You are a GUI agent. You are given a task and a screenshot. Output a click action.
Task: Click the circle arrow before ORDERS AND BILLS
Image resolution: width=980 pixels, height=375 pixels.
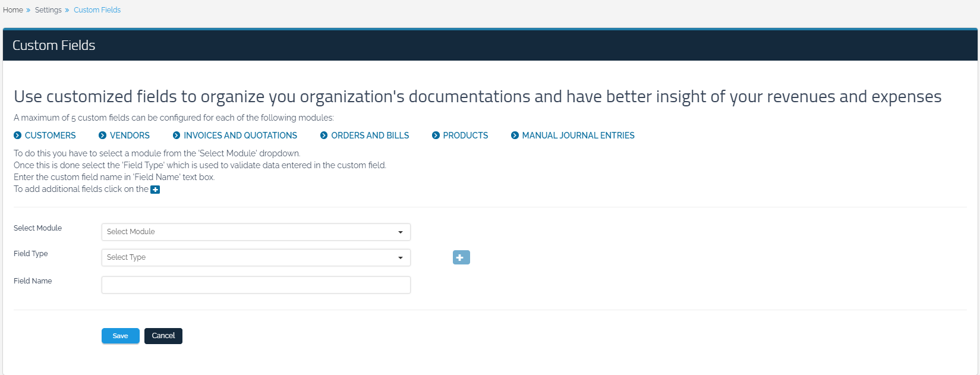tap(324, 135)
